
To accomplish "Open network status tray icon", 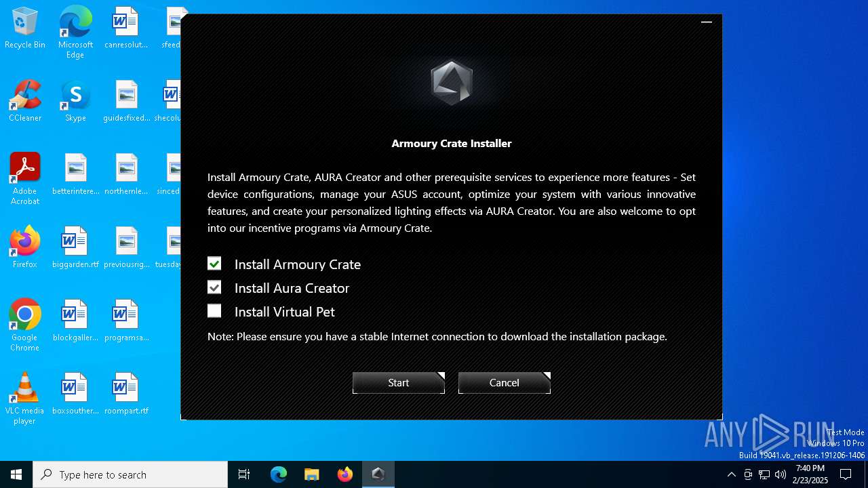I will [764, 474].
